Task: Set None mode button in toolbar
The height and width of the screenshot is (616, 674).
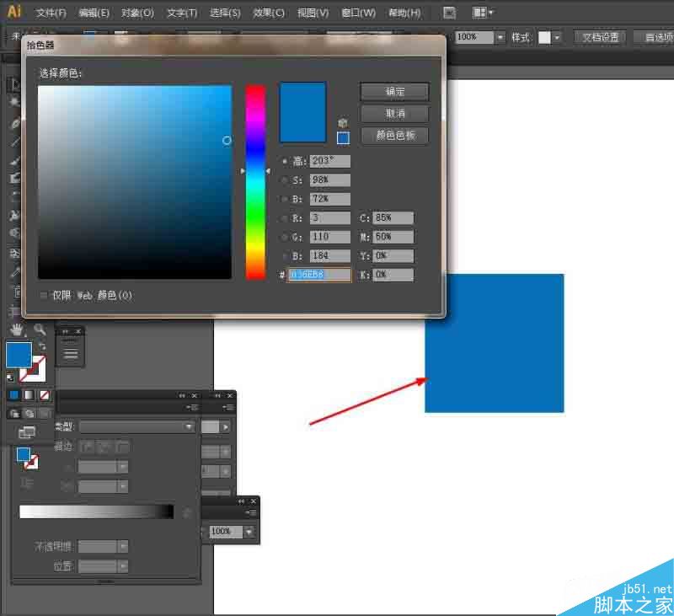Action: point(44,395)
